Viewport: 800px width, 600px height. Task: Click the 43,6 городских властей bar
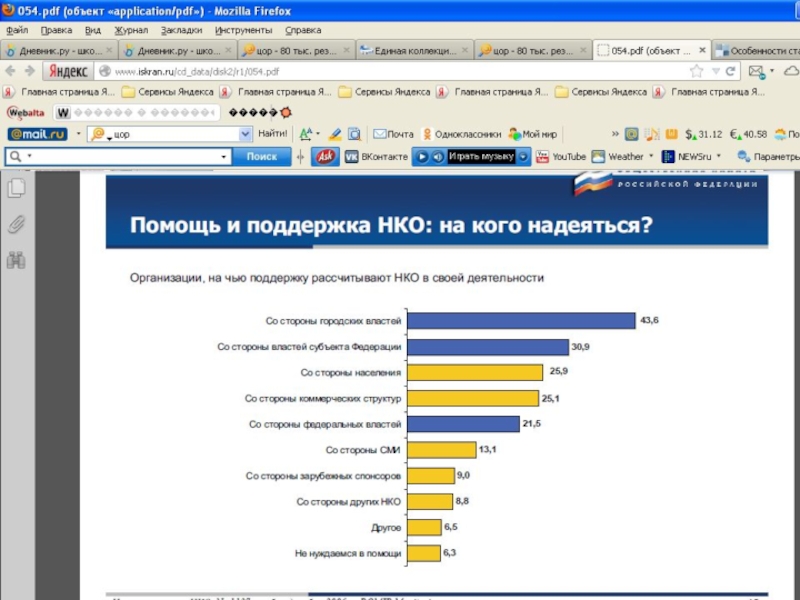[x=521, y=320]
